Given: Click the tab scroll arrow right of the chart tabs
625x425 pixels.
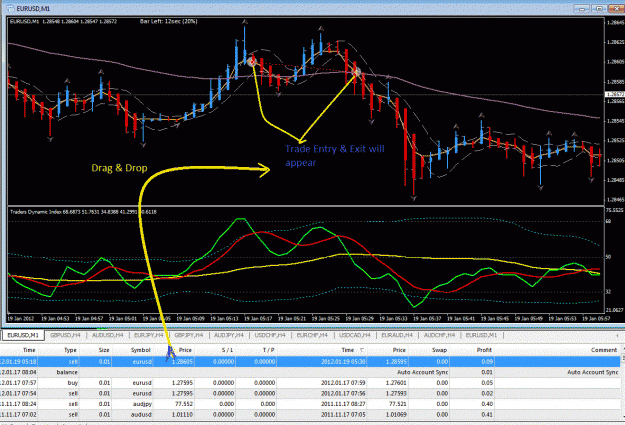Looking at the screenshot, I should coord(618,335).
